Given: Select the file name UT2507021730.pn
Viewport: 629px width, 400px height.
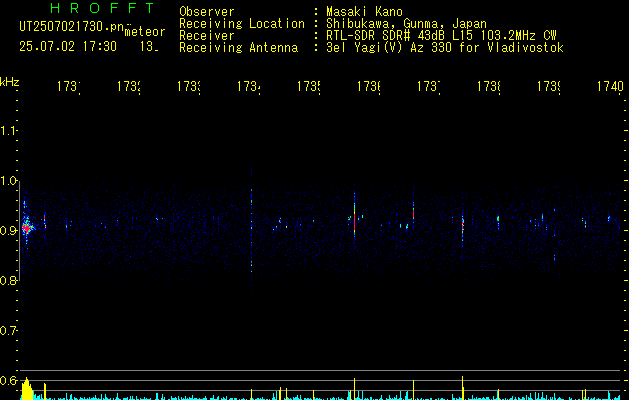Looking at the screenshot, I should [71, 27].
